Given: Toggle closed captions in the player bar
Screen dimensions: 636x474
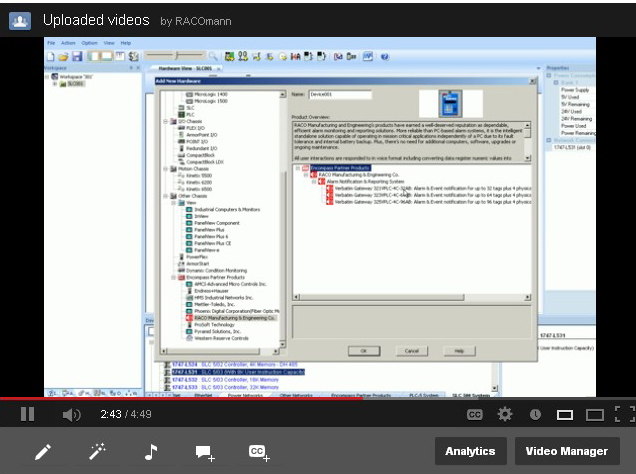Looking at the screenshot, I should [x=475, y=414].
